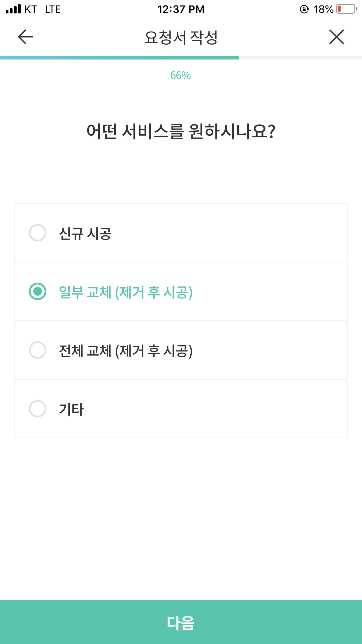The height and width of the screenshot is (644, 362).
Task: Tap the 신규 시공 option text
Action: point(85,234)
